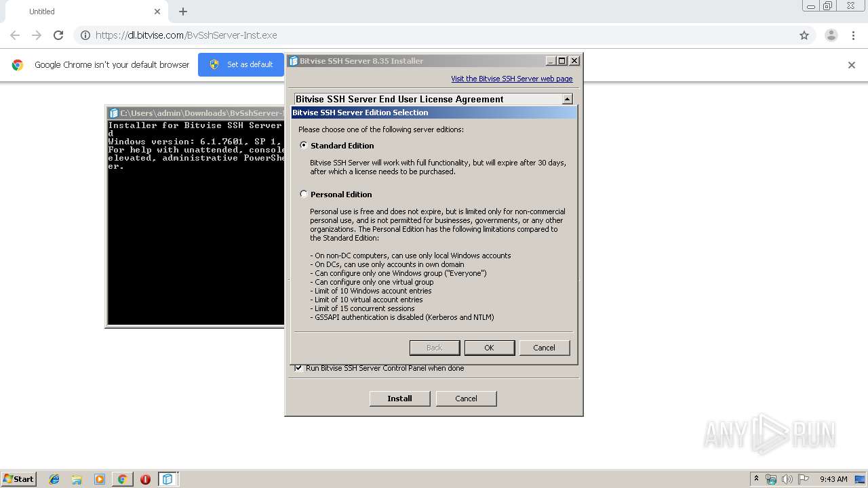
Task: Click the GSSAPI authentication is disabled line
Action: coord(402,317)
